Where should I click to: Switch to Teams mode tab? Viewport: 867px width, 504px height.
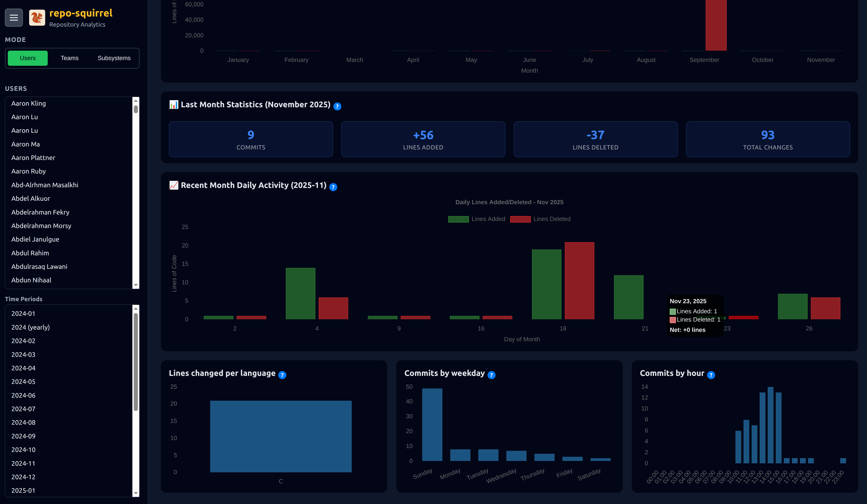click(x=70, y=58)
